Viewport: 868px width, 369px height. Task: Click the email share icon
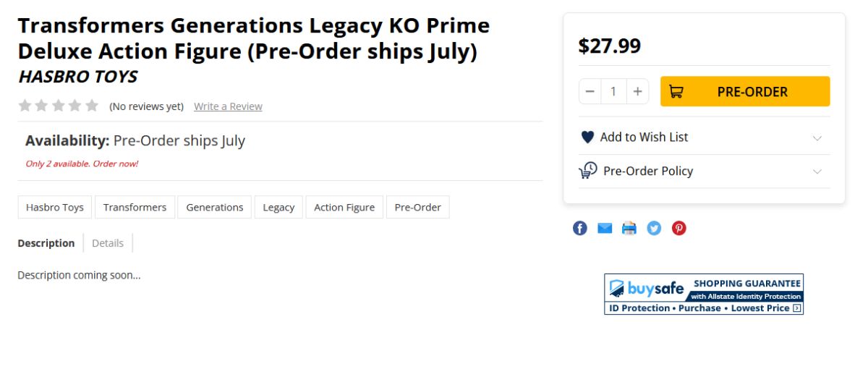click(x=605, y=229)
